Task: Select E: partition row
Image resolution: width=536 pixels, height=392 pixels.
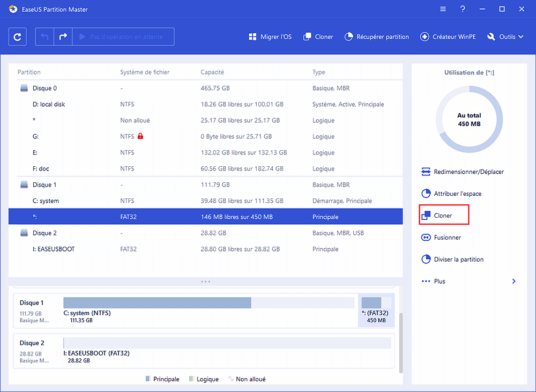Action: click(205, 152)
